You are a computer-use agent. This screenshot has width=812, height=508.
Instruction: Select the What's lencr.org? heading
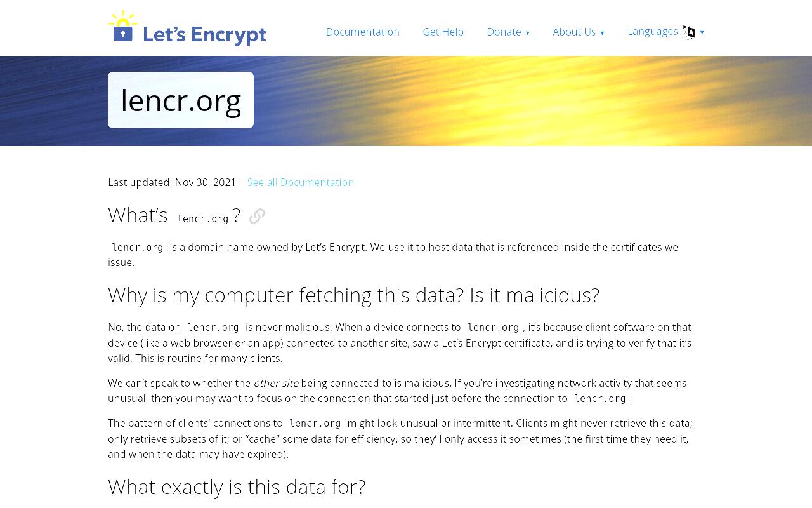pos(174,216)
